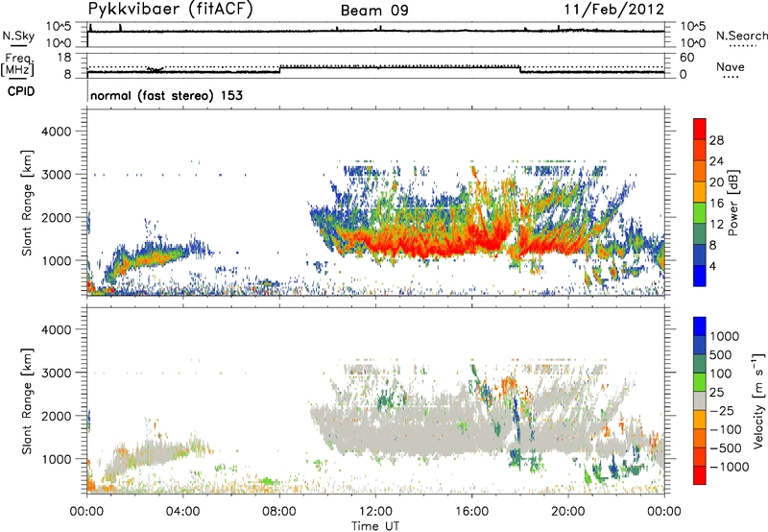Click the '08:00' time axis label
Viewport: 768px width, 532px height.
coord(278,512)
